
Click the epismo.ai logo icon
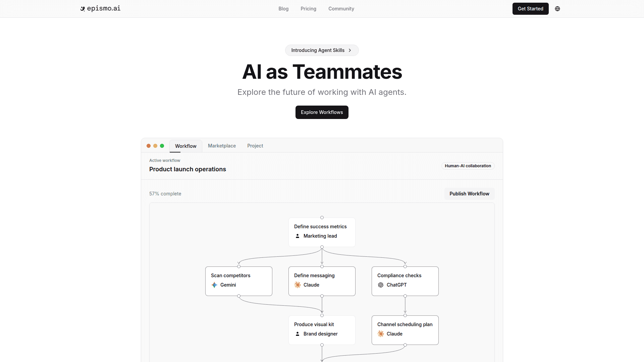click(83, 9)
